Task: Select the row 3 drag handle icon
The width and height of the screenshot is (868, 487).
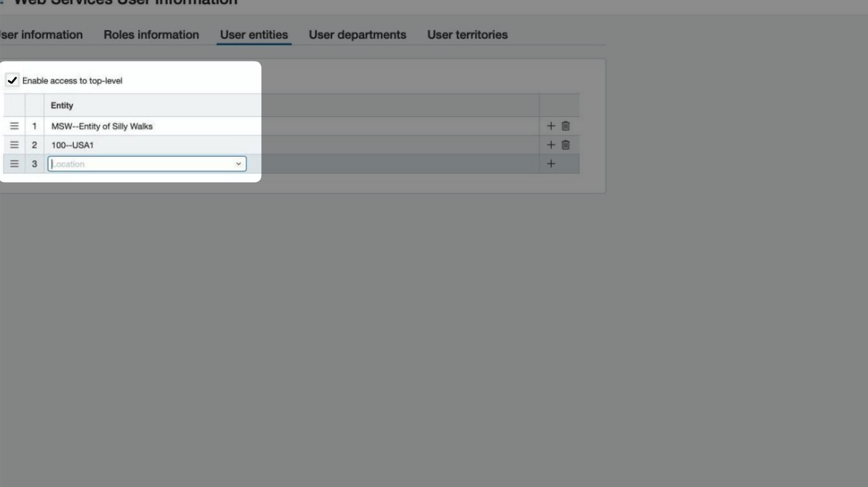Action: click(x=14, y=164)
